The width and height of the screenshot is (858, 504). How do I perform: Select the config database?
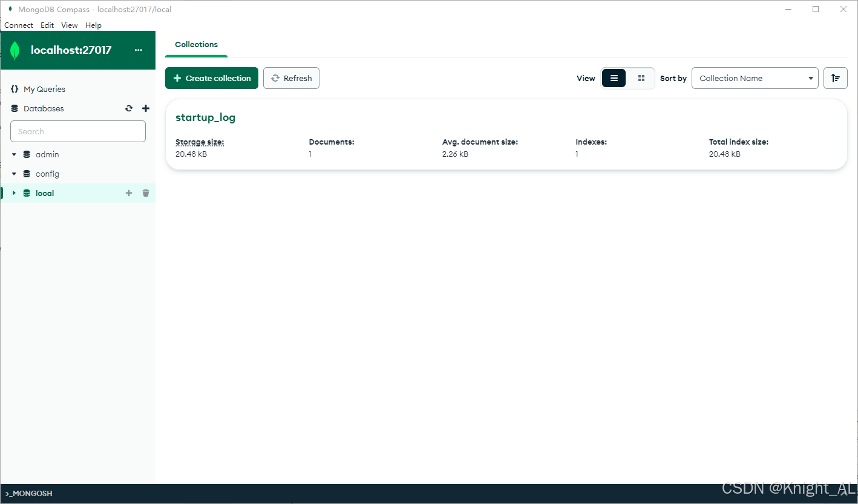pyautogui.click(x=47, y=174)
